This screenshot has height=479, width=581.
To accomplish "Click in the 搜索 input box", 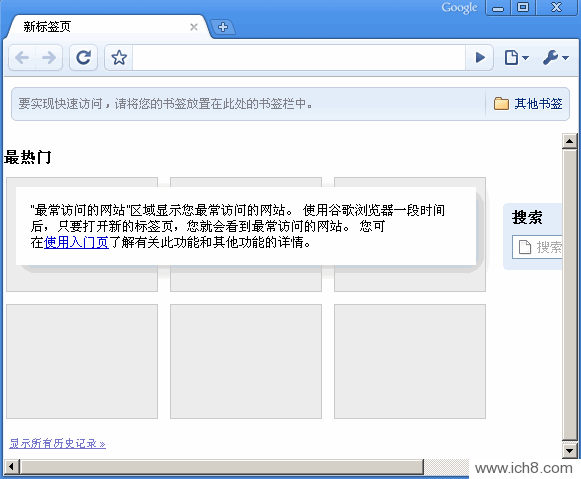I will click(537, 247).
